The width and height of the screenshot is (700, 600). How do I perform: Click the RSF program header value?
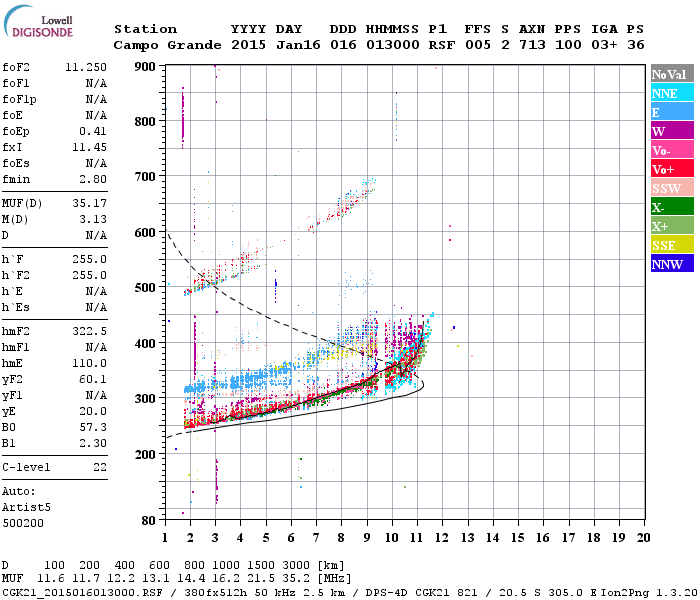(x=442, y=45)
